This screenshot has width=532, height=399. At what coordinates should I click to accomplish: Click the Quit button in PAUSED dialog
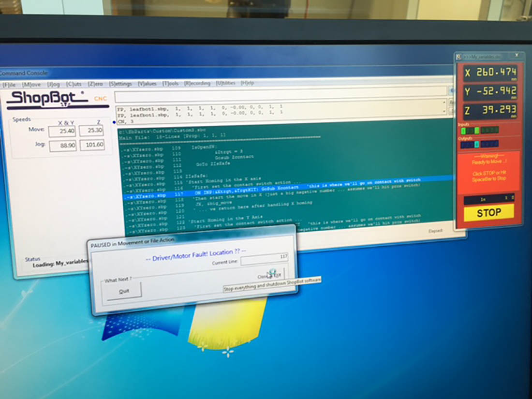(x=124, y=291)
